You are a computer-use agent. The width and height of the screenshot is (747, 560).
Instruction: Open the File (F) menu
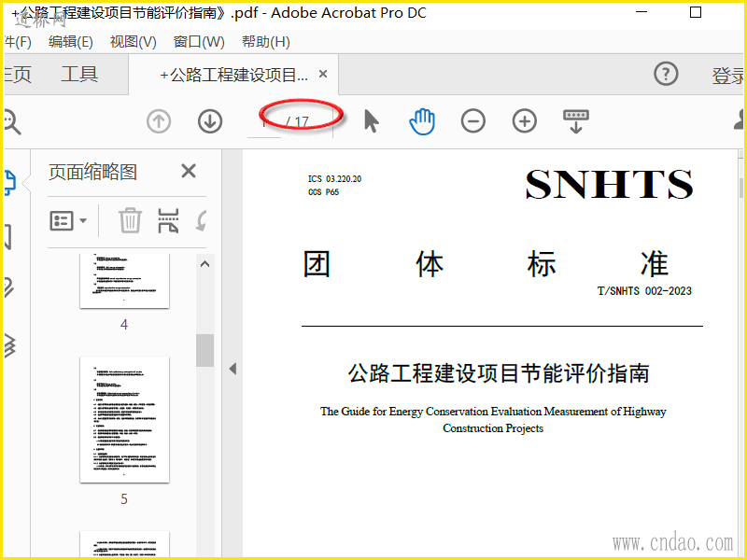tap(18, 42)
